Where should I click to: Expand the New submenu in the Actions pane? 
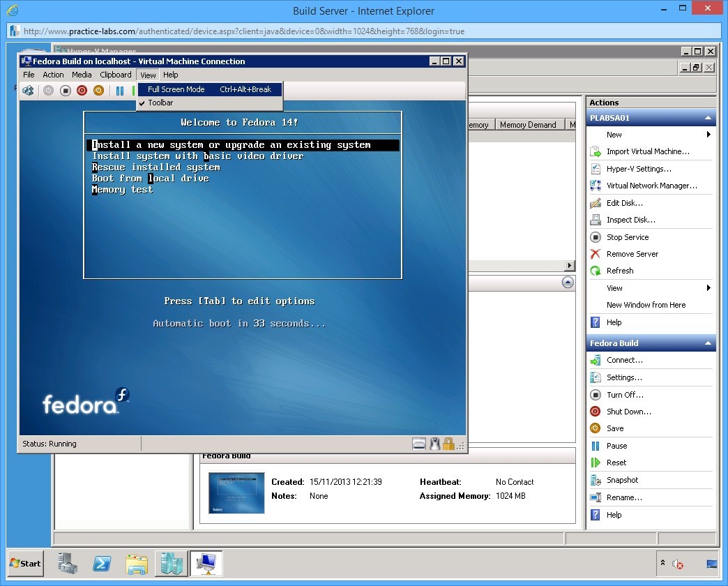pos(613,135)
